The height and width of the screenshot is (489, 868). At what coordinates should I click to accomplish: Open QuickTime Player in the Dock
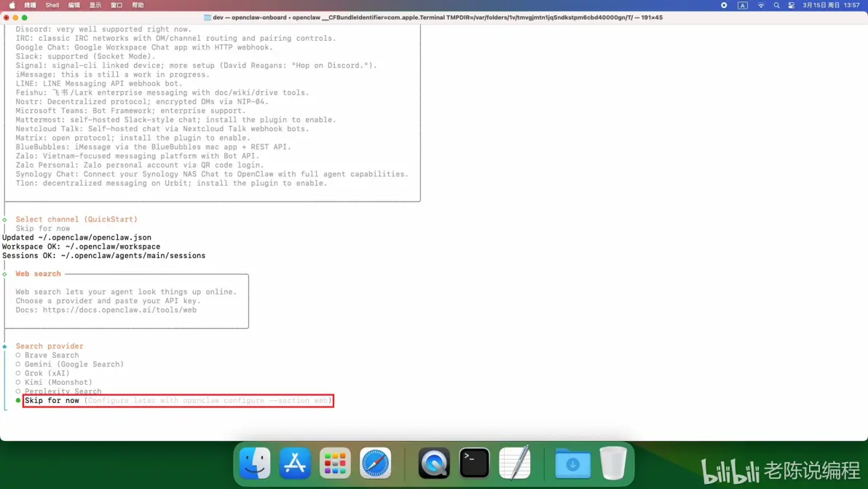(434, 463)
